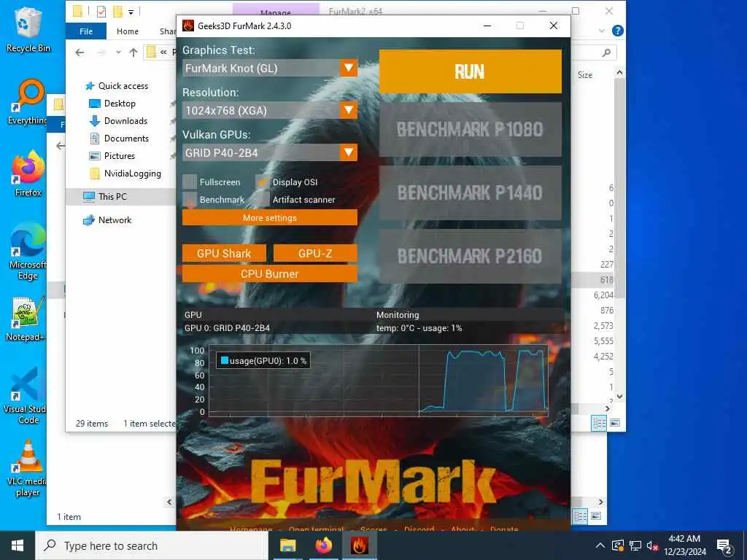747x560 pixels.
Task: Switch Explorer to large thumbnails view icon
Action: (x=615, y=423)
